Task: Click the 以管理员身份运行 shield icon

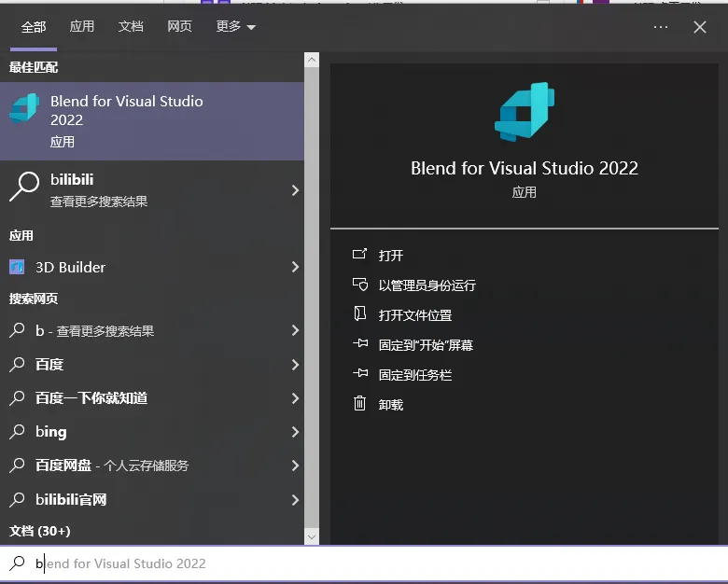Action: [x=360, y=285]
